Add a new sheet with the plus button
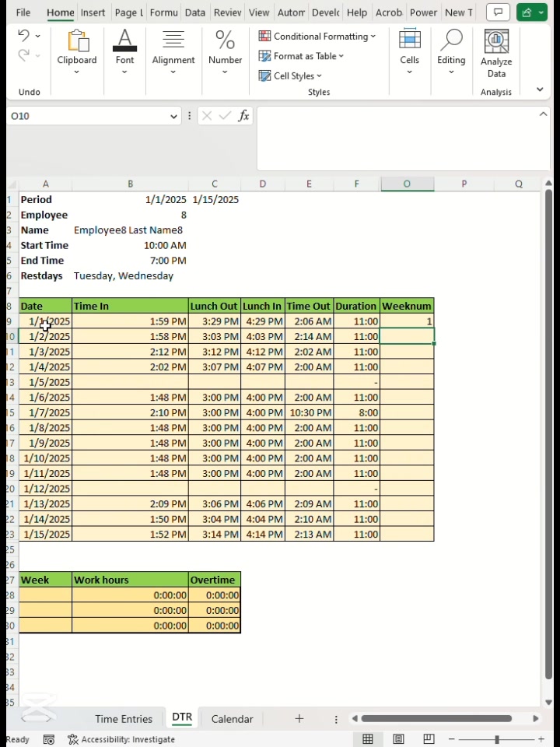Image resolution: width=560 pixels, height=747 pixels. (299, 718)
